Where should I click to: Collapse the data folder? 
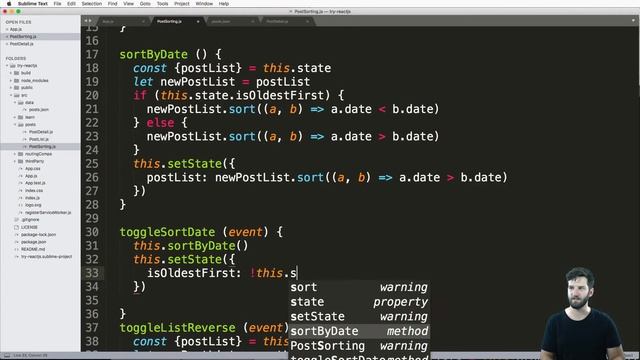tap(15, 102)
